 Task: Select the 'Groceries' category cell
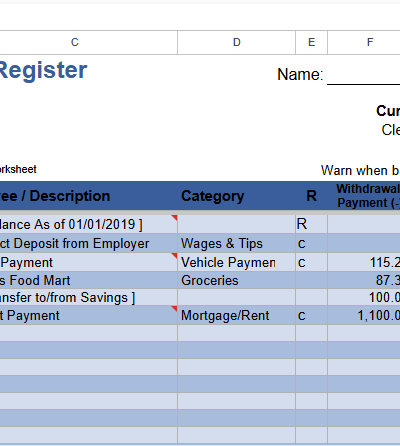pyautogui.click(x=236, y=280)
